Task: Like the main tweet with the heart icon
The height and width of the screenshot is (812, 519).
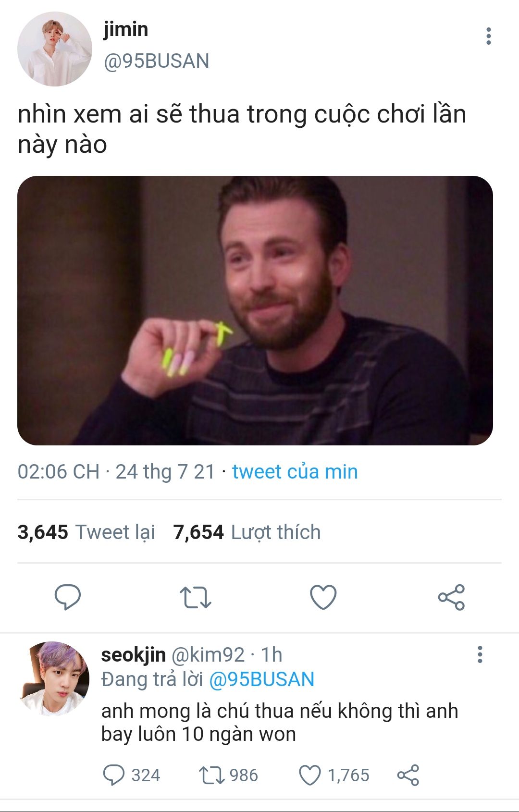Action: click(x=323, y=597)
